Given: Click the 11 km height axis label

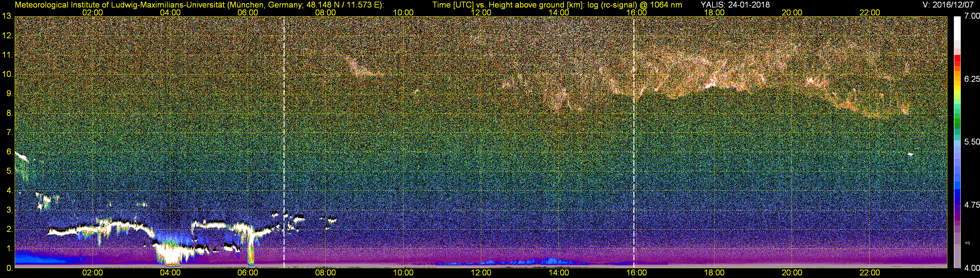Looking at the screenshot, I should click(x=7, y=55).
